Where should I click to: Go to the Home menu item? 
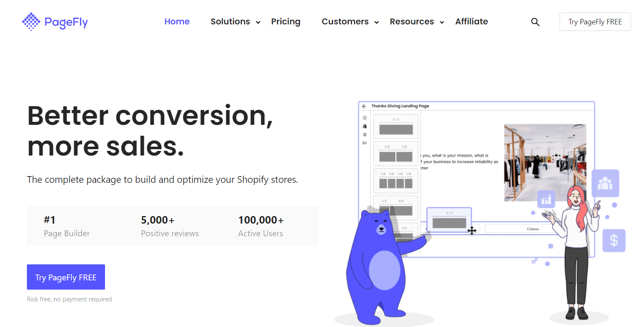click(x=177, y=21)
